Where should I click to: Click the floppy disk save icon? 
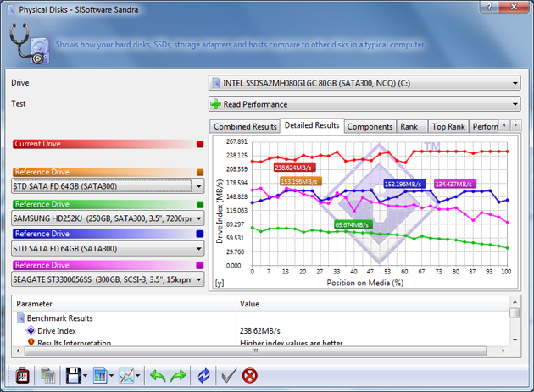[74, 376]
